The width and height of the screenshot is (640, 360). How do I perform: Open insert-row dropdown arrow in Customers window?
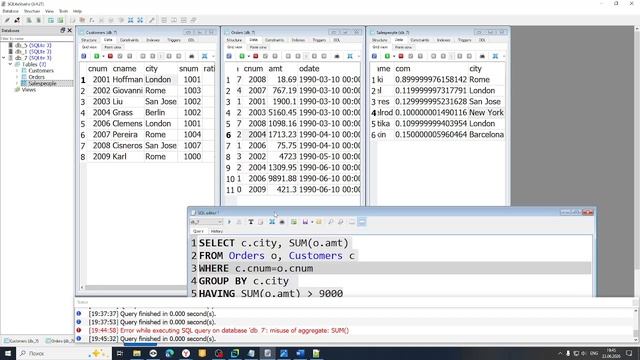(x=103, y=56)
